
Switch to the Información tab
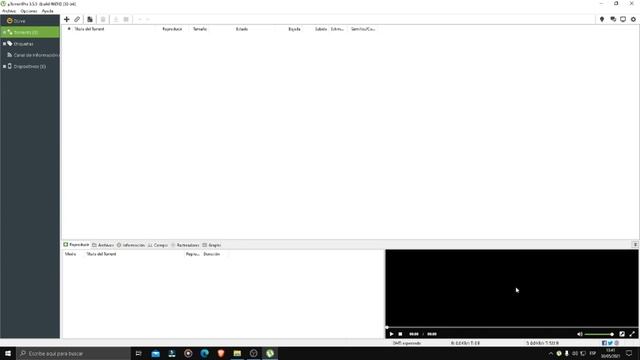[x=131, y=245]
